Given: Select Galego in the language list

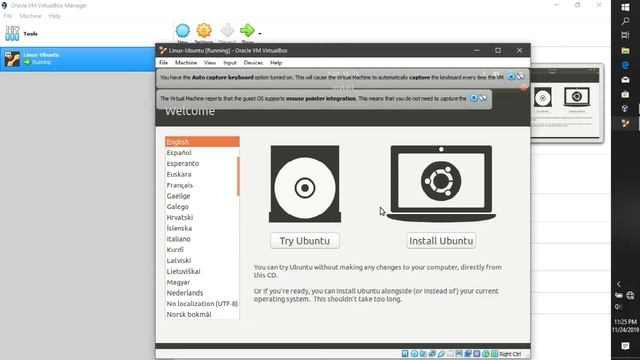Looking at the screenshot, I should [201, 207].
